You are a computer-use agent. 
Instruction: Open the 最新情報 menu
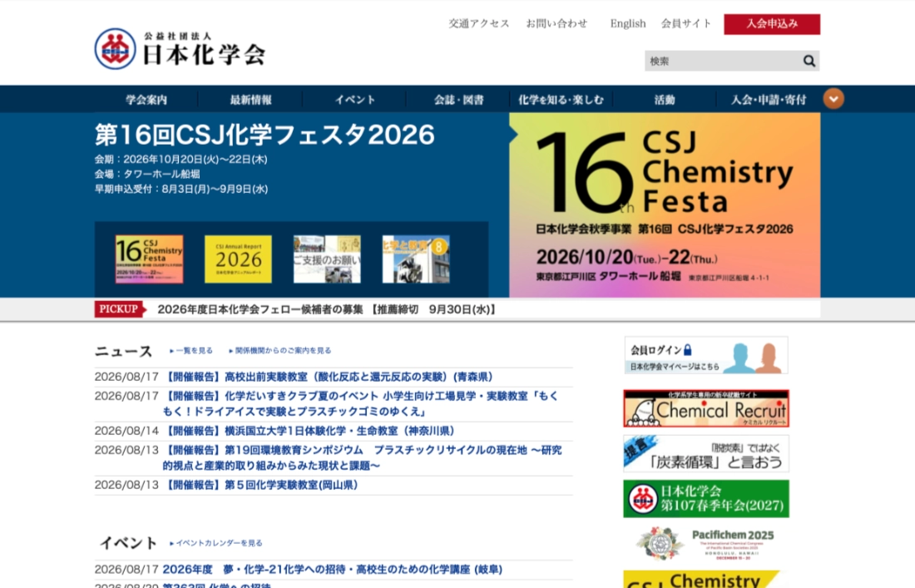click(250, 100)
